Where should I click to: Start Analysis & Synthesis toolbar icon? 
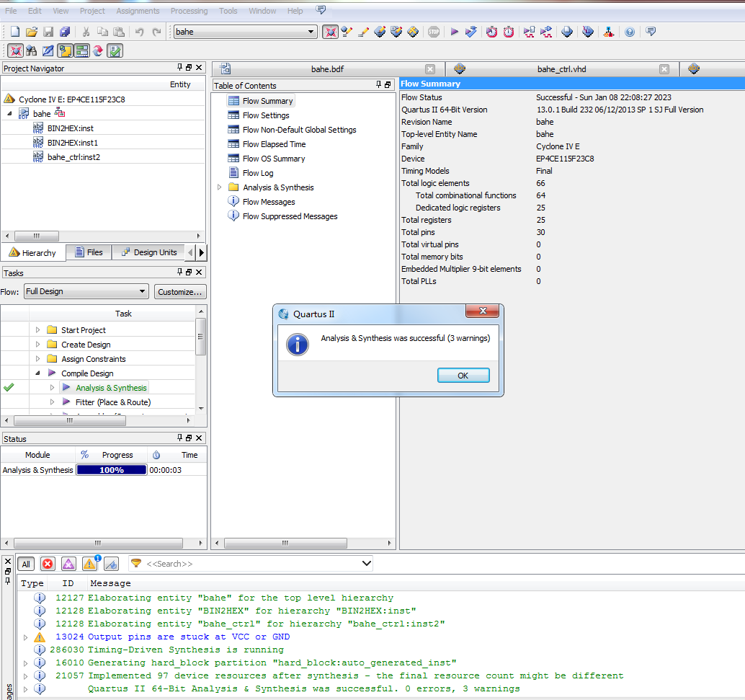[x=471, y=32]
